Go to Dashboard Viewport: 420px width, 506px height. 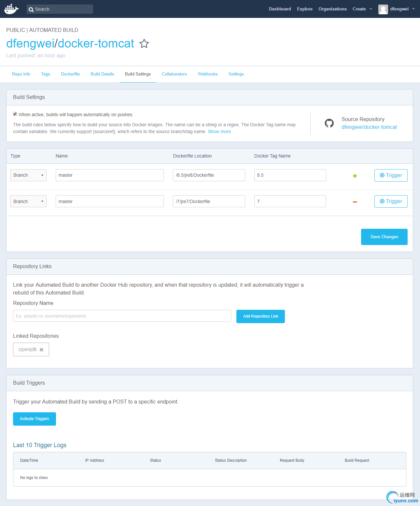[x=280, y=9]
